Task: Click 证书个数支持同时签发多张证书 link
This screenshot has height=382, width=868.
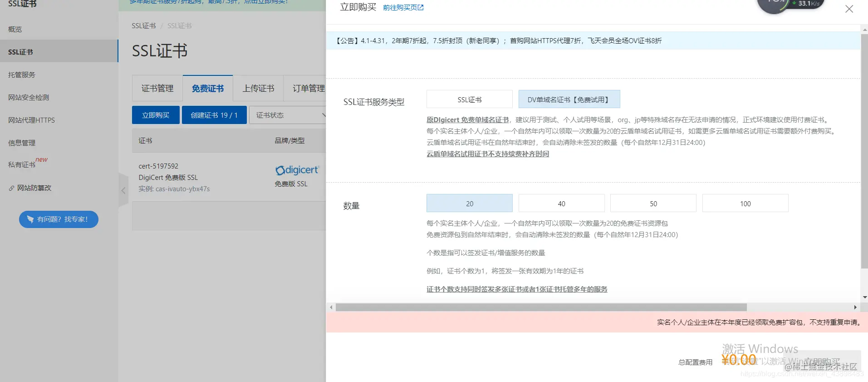Action: [517, 289]
